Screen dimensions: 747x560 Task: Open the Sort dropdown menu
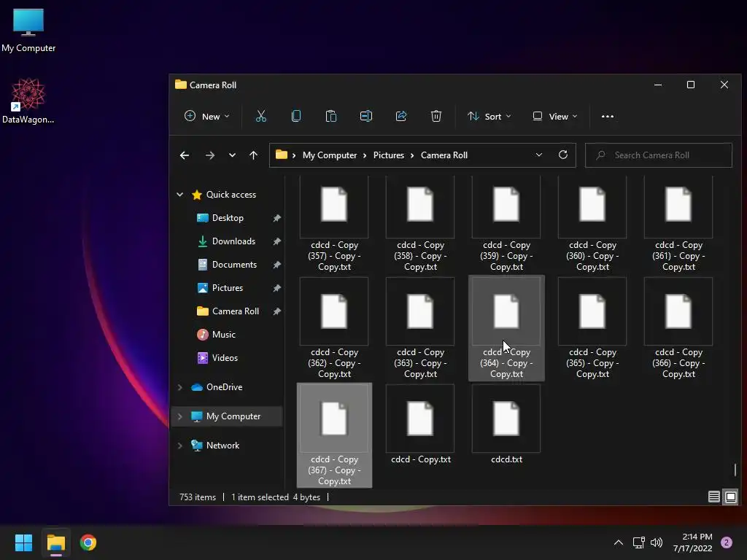click(x=489, y=116)
